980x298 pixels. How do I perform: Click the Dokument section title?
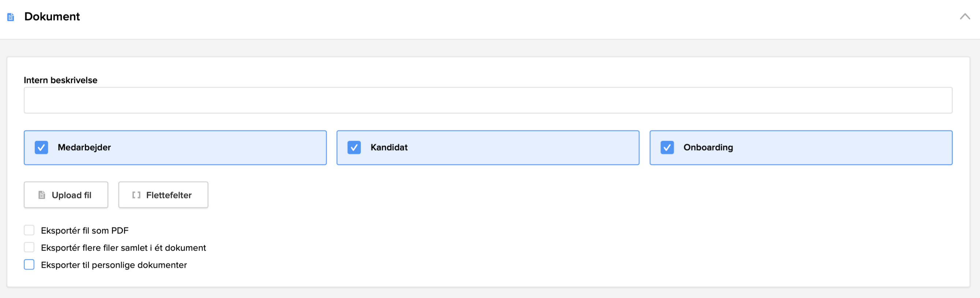pos(52,16)
